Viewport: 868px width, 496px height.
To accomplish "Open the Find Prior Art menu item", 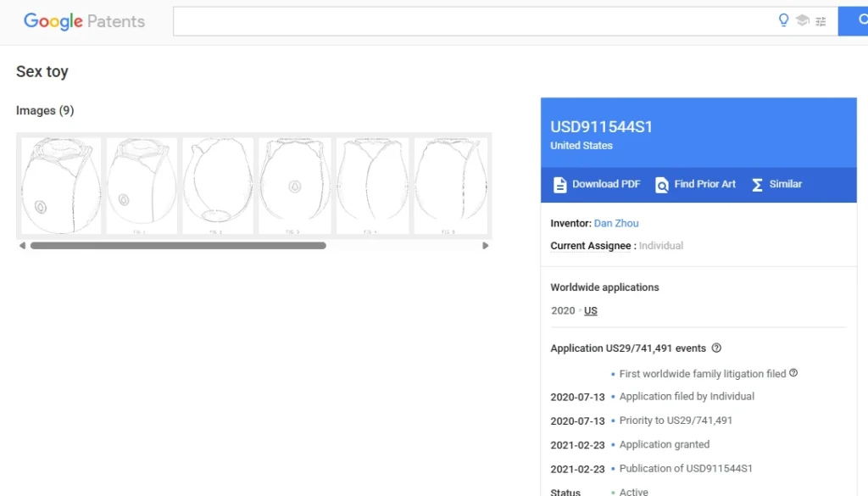I will (x=704, y=184).
